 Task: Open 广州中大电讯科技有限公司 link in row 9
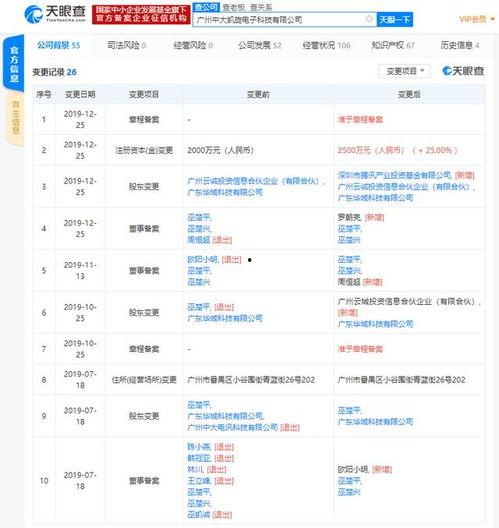[233, 427]
